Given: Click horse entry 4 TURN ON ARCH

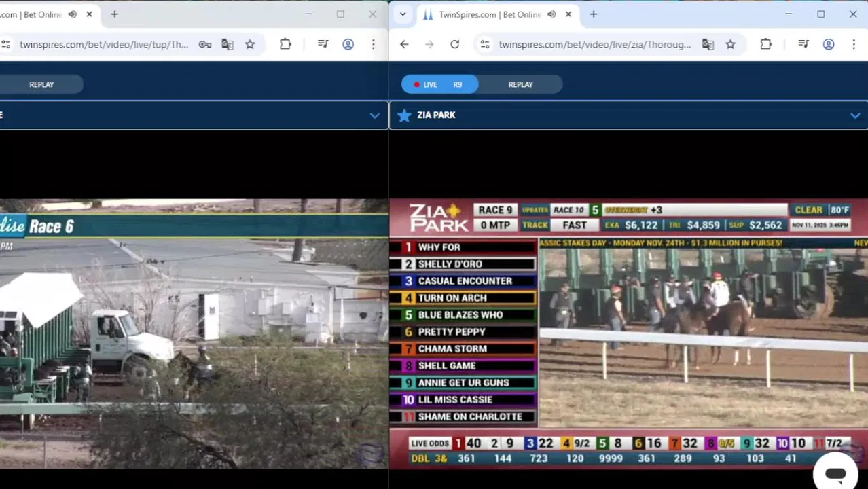Looking at the screenshot, I should coord(463,298).
